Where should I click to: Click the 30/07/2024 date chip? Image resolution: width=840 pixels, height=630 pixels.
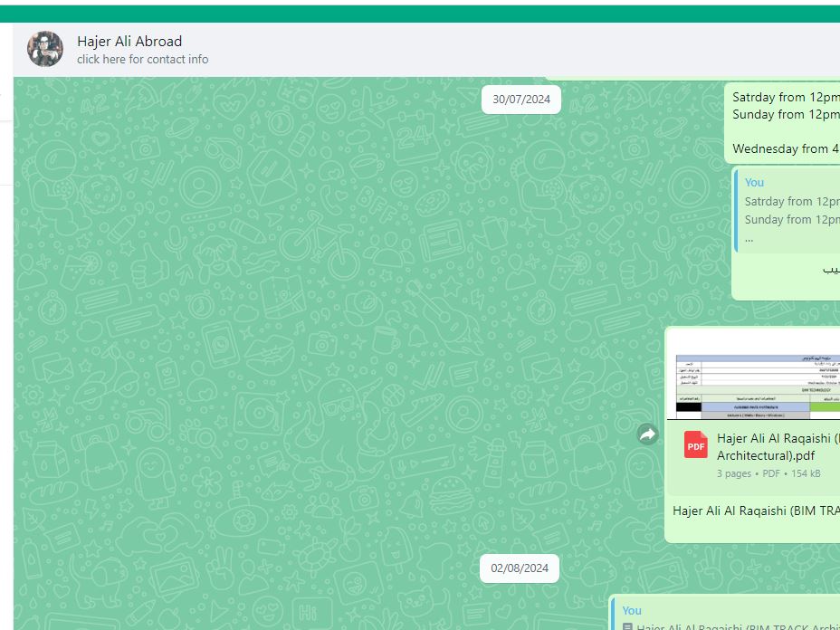point(521,100)
